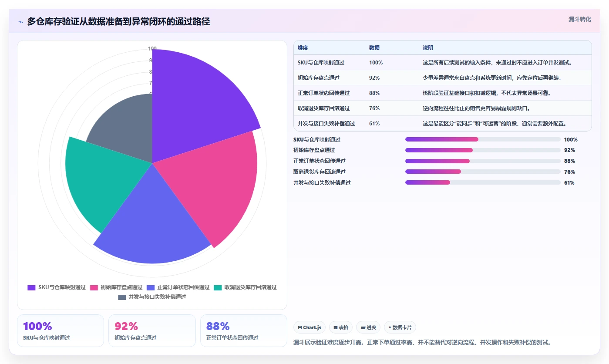Click the 并发与接口失败补偿通过 progress bar
The width and height of the screenshot is (609, 364).
[x=483, y=182]
